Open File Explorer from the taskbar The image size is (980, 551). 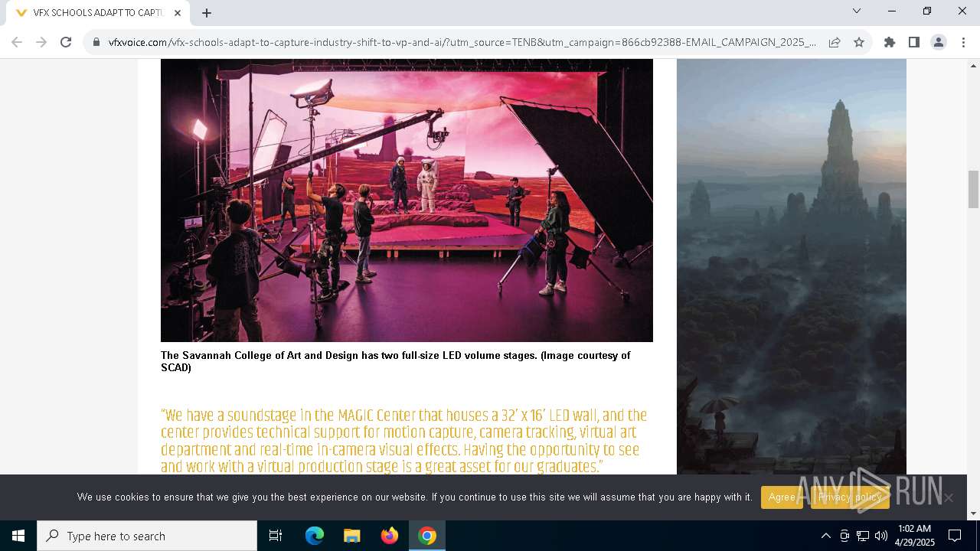(x=351, y=536)
